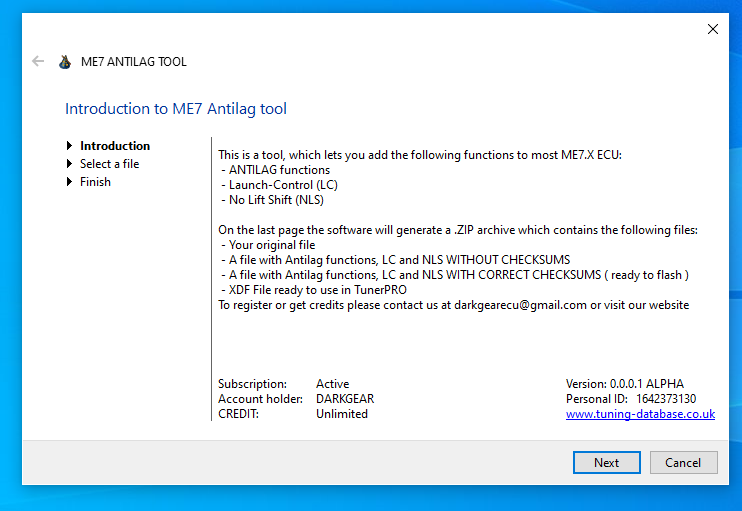
Task: Click the DARKGEAR account holder name
Action: tap(344, 399)
